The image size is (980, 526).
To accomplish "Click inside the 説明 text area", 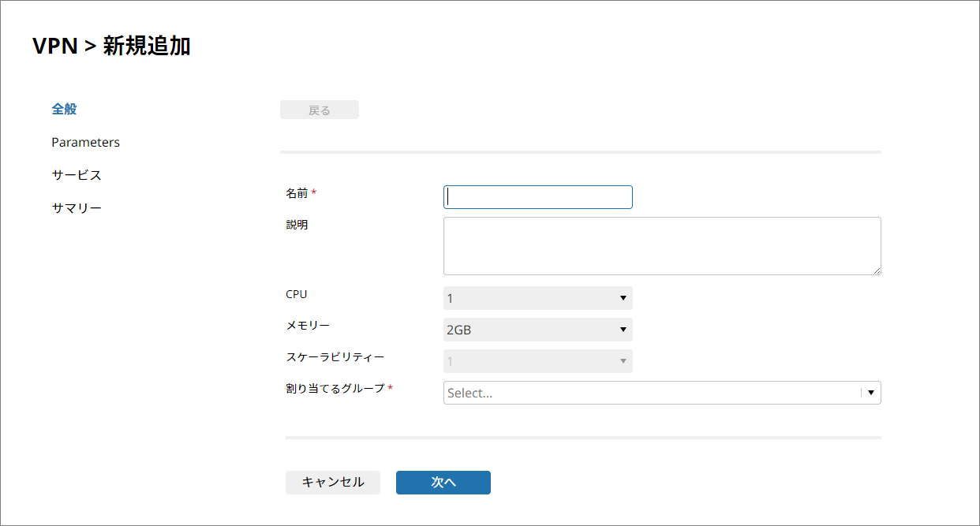I will tap(661, 246).
